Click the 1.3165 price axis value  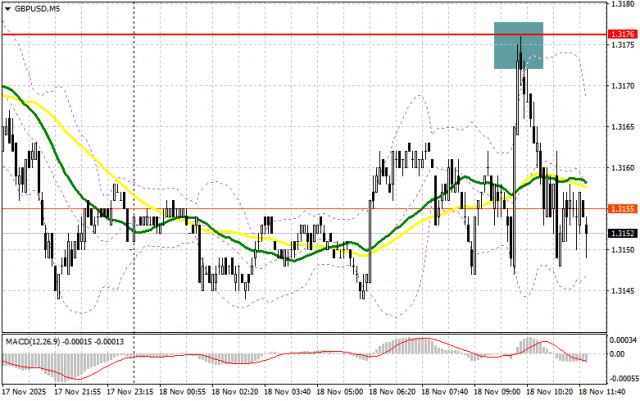(622, 127)
